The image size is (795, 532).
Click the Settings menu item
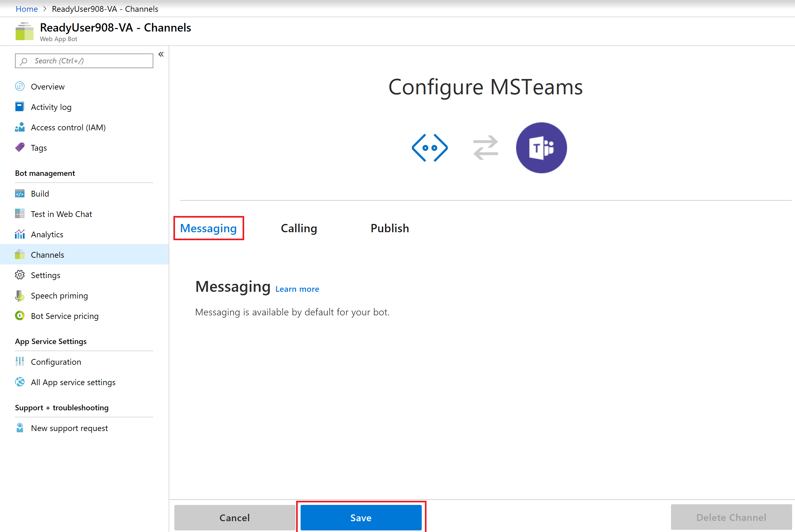[45, 275]
